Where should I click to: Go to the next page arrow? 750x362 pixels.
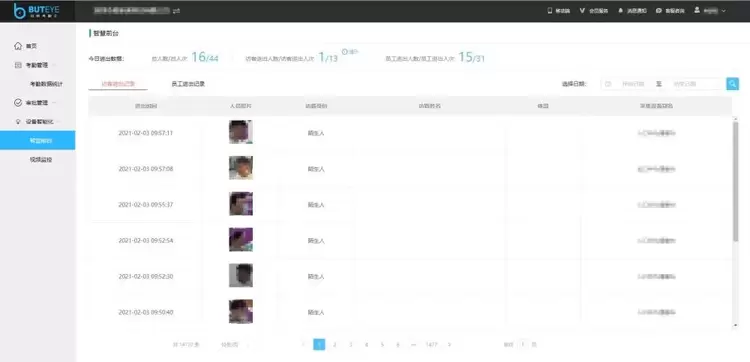449,344
